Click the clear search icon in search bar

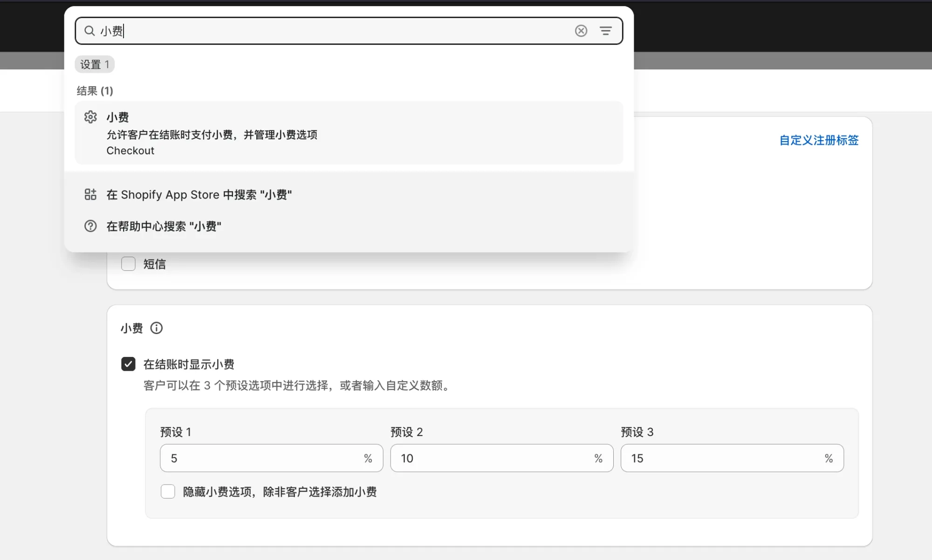click(x=581, y=31)
